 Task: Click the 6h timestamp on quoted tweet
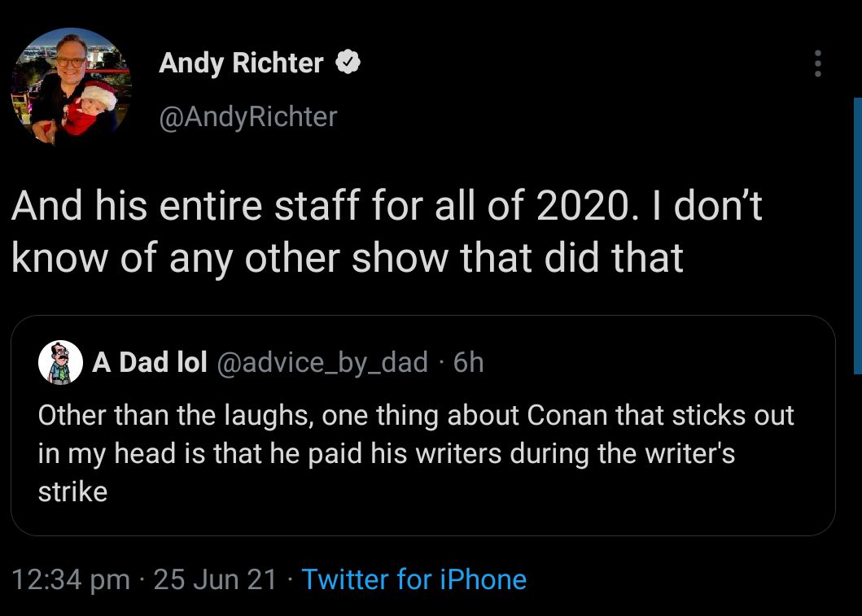(x=468, y=362)
